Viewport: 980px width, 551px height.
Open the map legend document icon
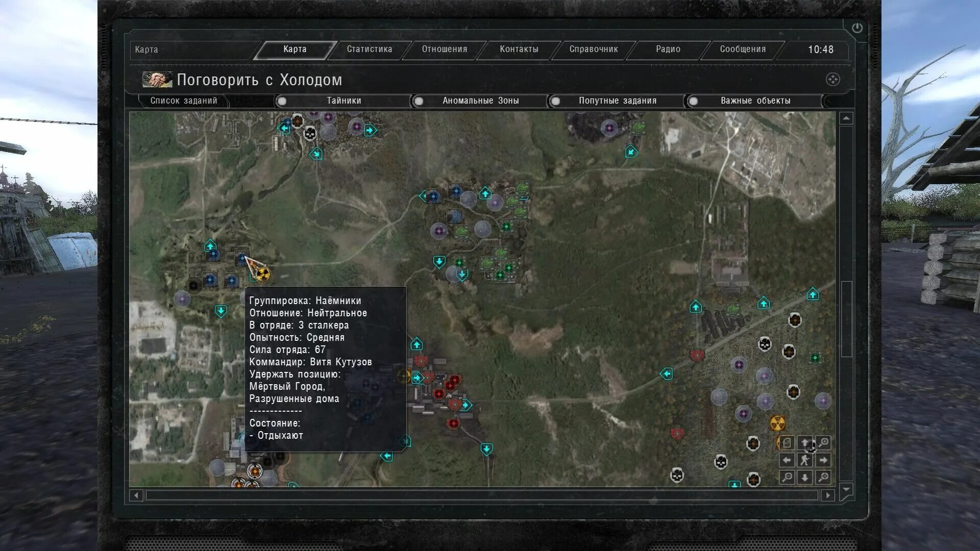click(x=787, y=443)
